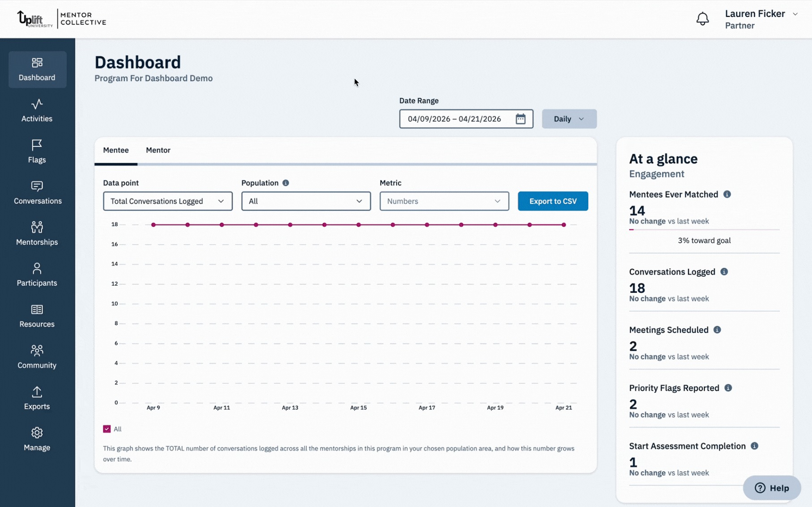Click the Export to CSV button
812x507 pixels.
pyautogui.click(x=553, y=201)
